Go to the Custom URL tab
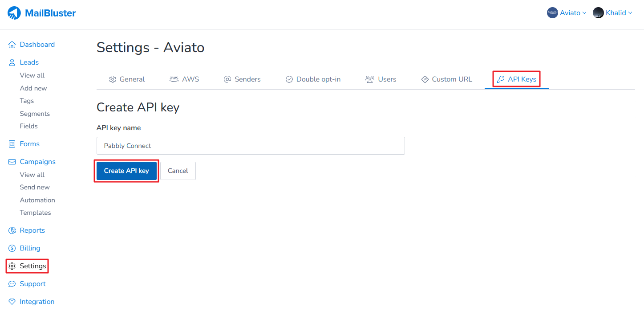 pos(446,79)
